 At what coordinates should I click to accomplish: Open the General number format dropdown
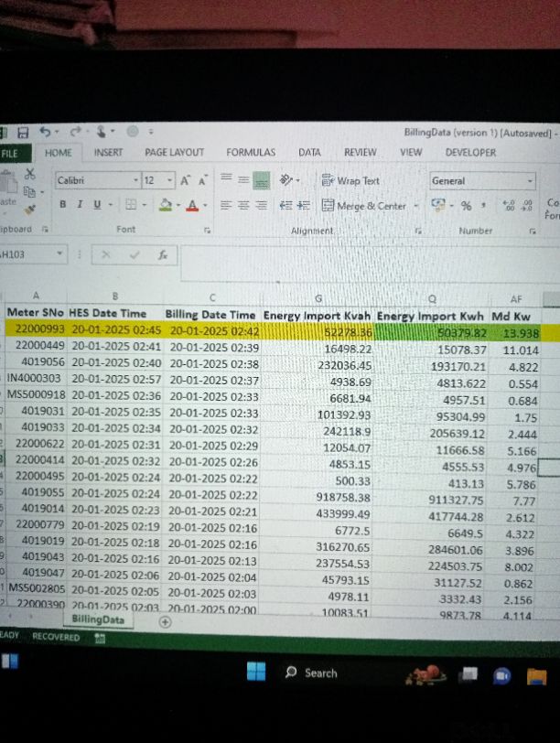point(530,181)
